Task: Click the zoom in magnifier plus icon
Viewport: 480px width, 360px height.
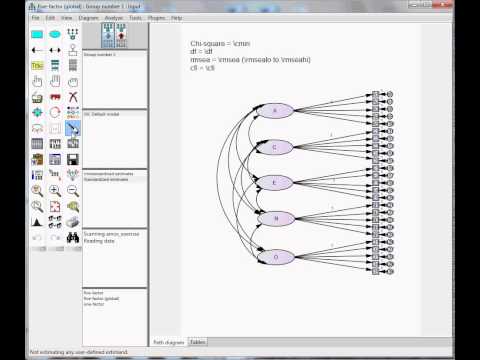Action: (x=55, y=191)
